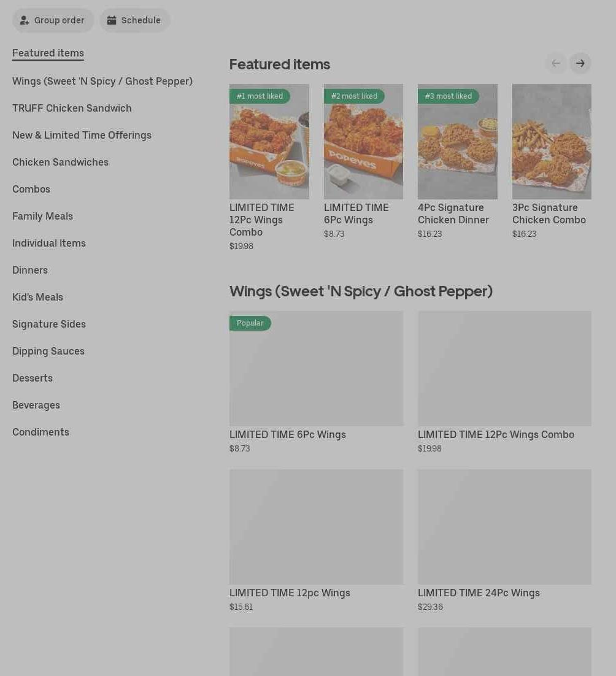Image resolution: width=616 pixels, height=676 pixels.
Task: Select LIMITED TIME 12Pc Wings Combo in Wings section
Action: (504, 369)
